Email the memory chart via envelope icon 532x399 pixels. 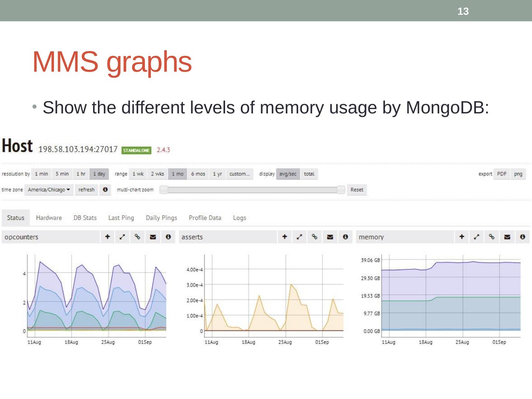(507, 237)
